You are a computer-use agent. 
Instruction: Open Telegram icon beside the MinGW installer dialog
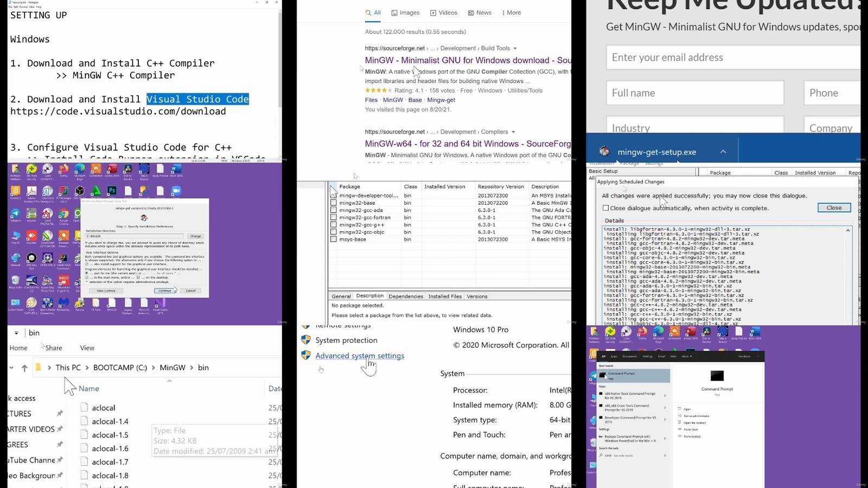pyautogui.click(x=15, y=213)
